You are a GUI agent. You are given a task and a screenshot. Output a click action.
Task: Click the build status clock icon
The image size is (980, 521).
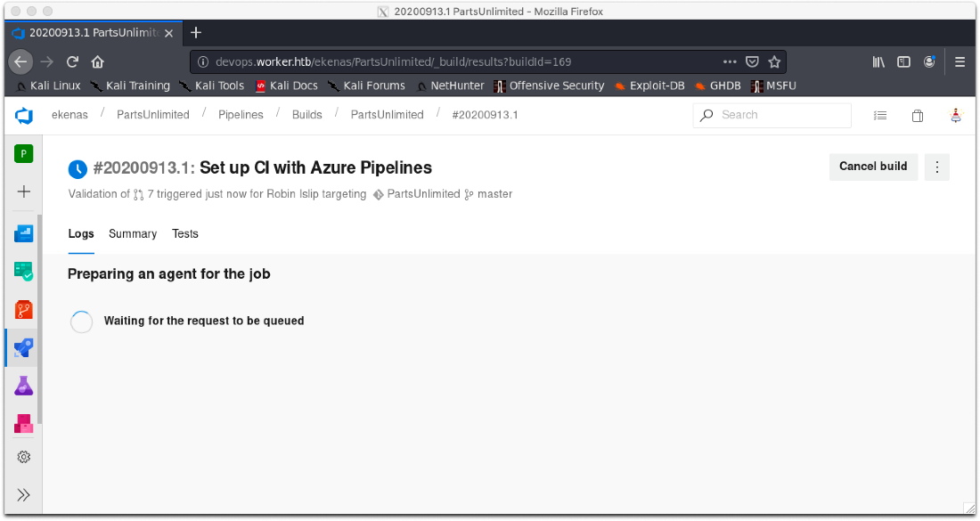coord(78,168)
